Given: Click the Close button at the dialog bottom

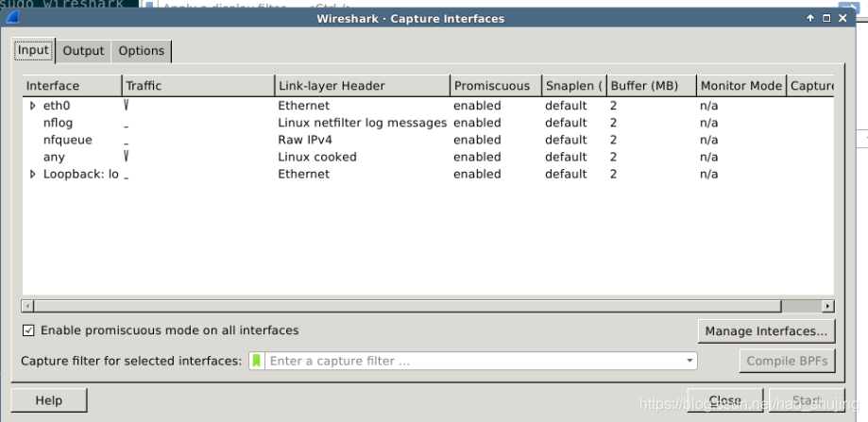Looking at the screenshot, I should pyautogui.click(x=724, y=400).
